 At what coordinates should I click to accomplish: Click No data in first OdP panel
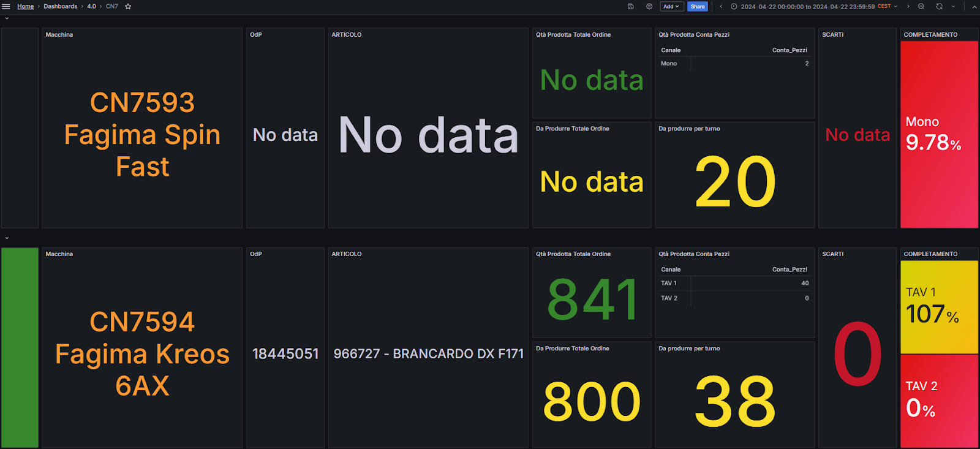click(285, 135)
